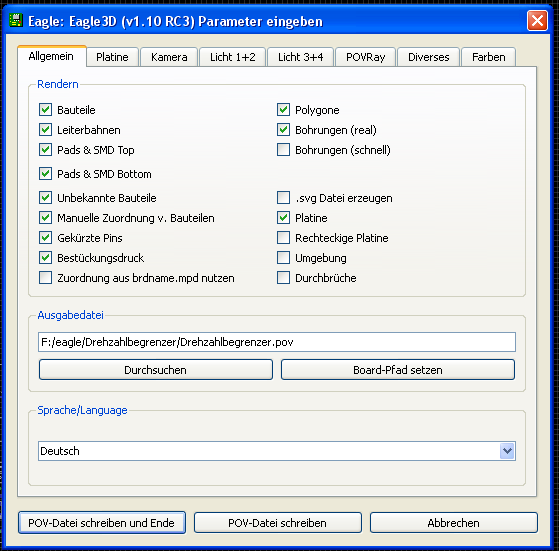Open the Sprache/Language combo box
This screenshot has height=551, width=559.
277,451
